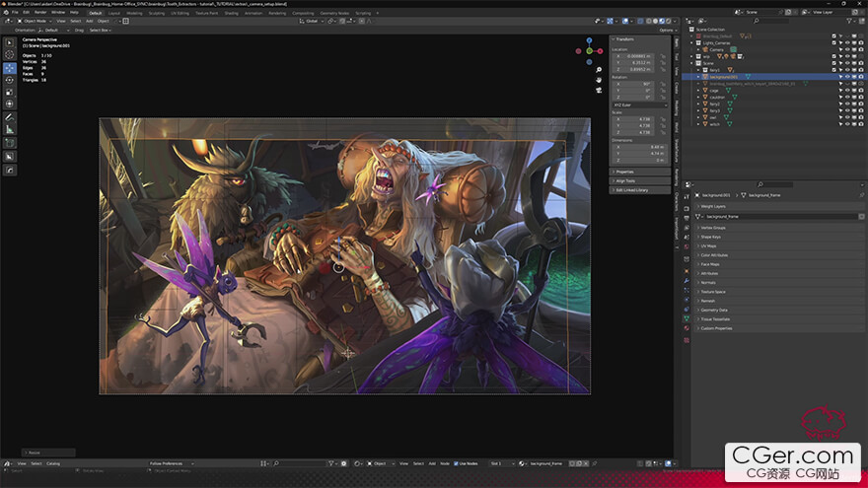Click Select Box drag mode button

(101, 30)
